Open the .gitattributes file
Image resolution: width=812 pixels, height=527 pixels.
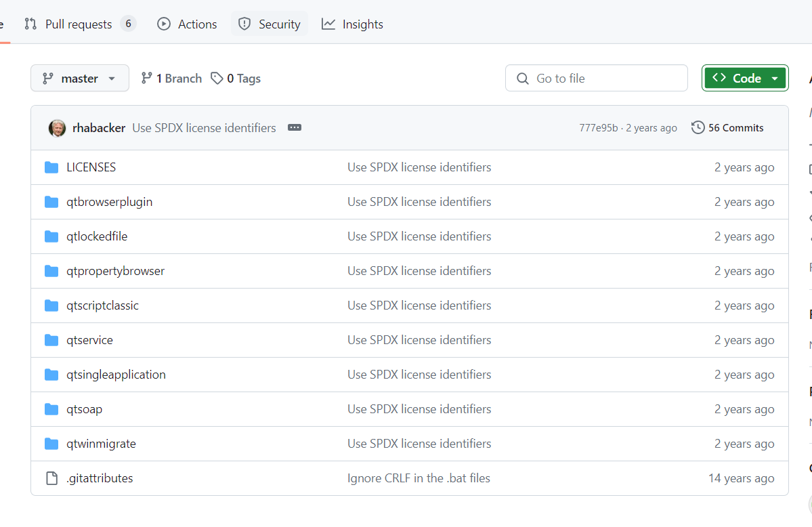pyautogui.click(x=100, y=478)
